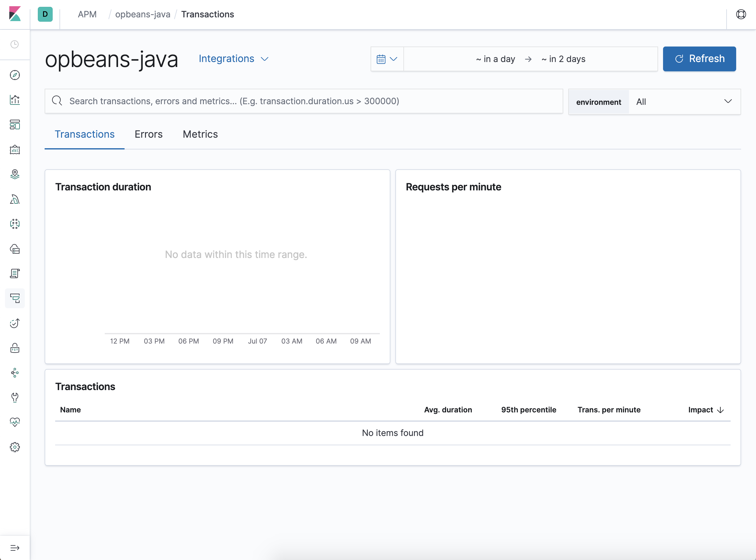Screen dimensions: 756x560
Task: Click the Kibana logo
Action: [15, 14]
